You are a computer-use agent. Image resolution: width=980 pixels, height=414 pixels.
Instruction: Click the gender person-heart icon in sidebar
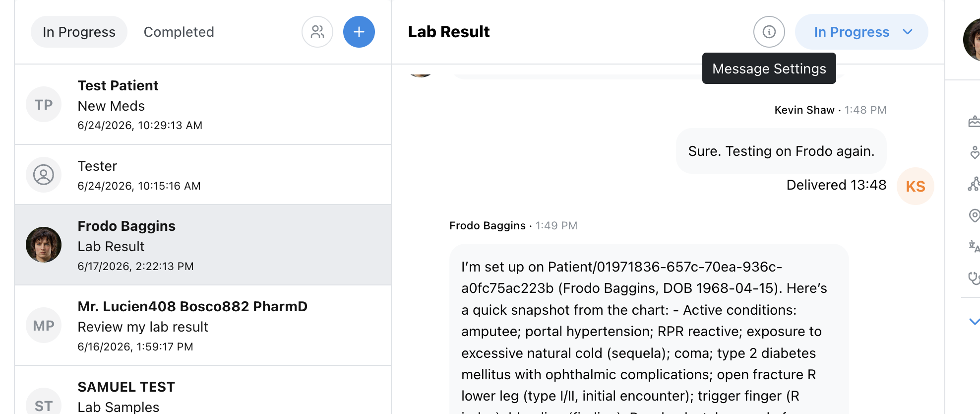click(974, 152)
